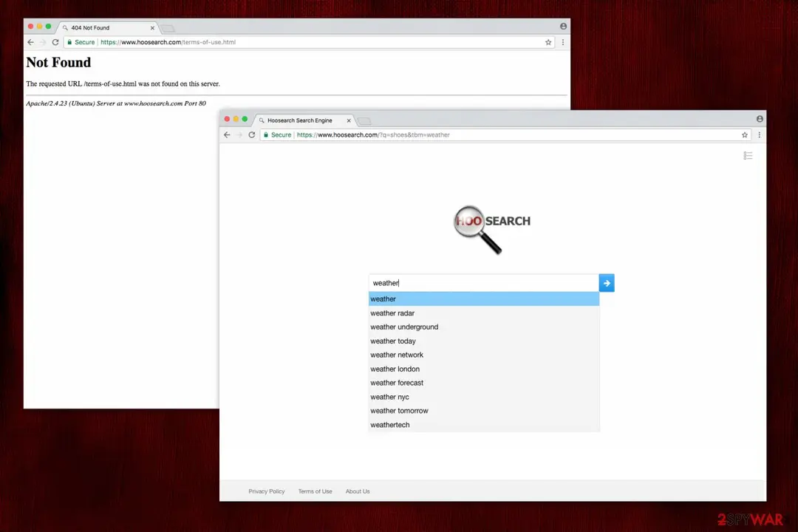
Task: Open Privacy Policy footer link
Action: click(267, 491)
